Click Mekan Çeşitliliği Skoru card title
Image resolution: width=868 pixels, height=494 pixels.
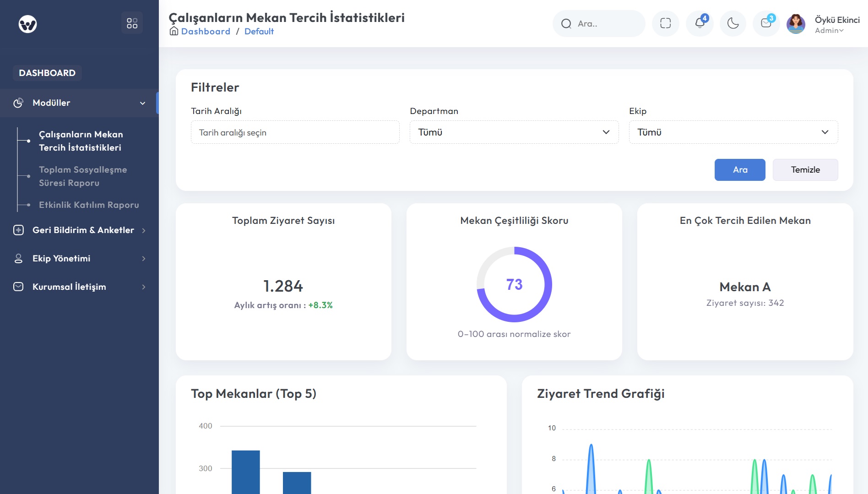click(514, 221)
